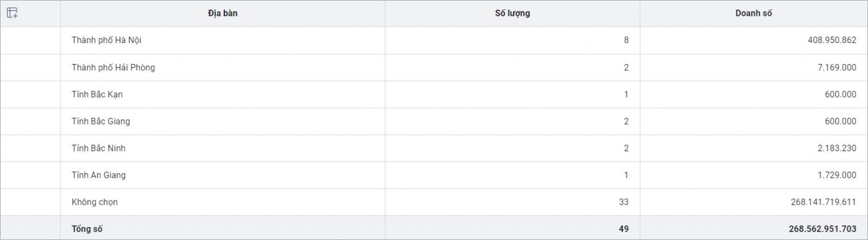
Task: Select the Thành phố Hà Nội row
Action: [x=434, y=40]
